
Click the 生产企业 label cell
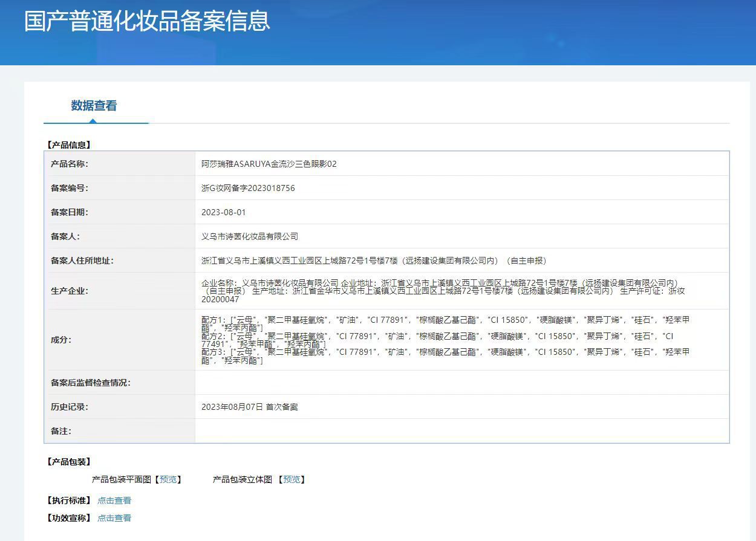point(120,291)
